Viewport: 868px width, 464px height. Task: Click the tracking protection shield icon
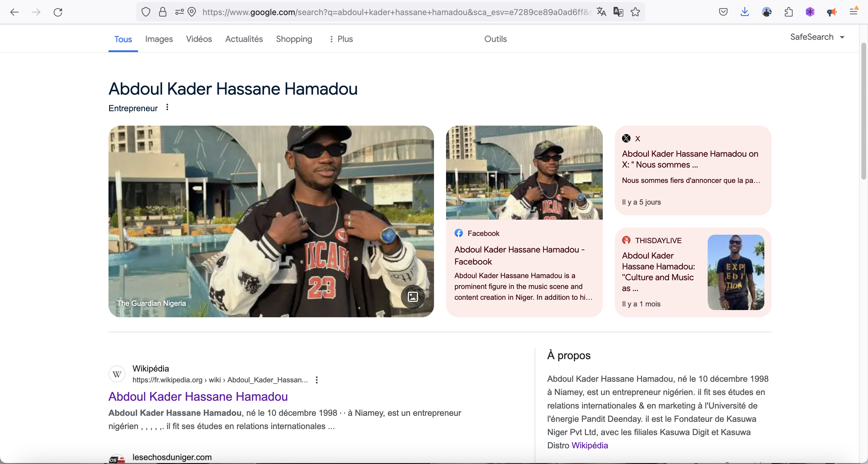(x=146, y=12)
